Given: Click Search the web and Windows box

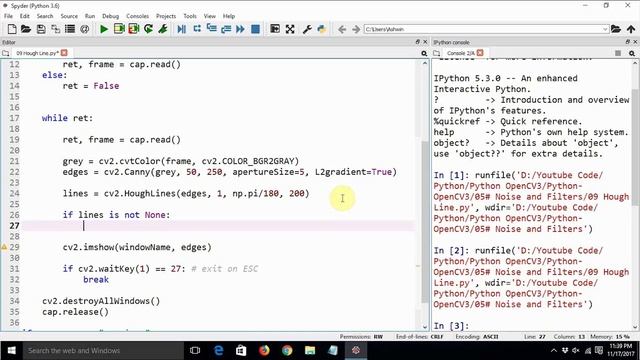Looking at the screenshot, I should [103, 351].
